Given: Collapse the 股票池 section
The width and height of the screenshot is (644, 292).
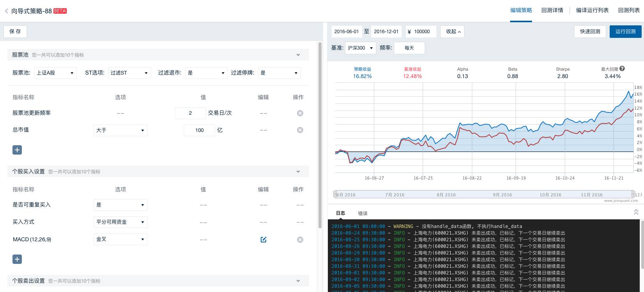Looking at the screenshot, I should 298,55.
